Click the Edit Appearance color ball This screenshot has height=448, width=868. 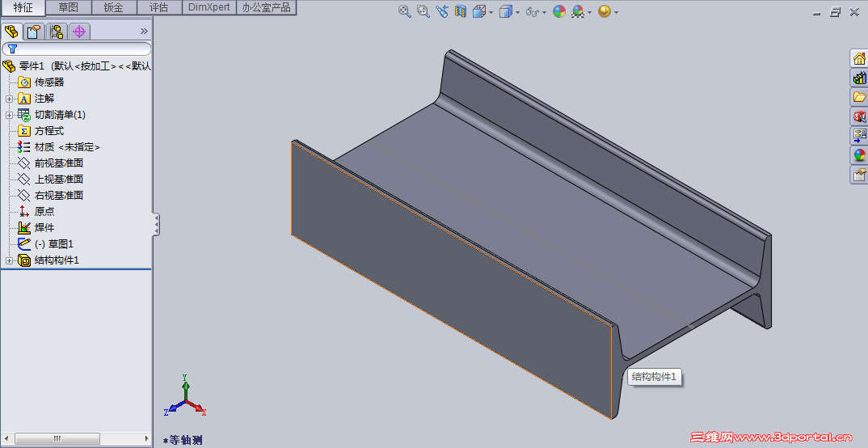(559, 11)
